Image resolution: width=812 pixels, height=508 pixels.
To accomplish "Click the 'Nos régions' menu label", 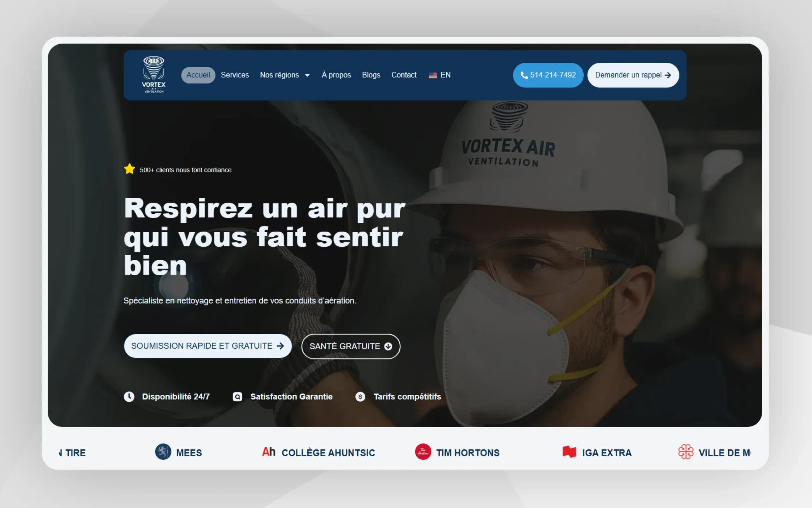I will (x=279, y=75).
